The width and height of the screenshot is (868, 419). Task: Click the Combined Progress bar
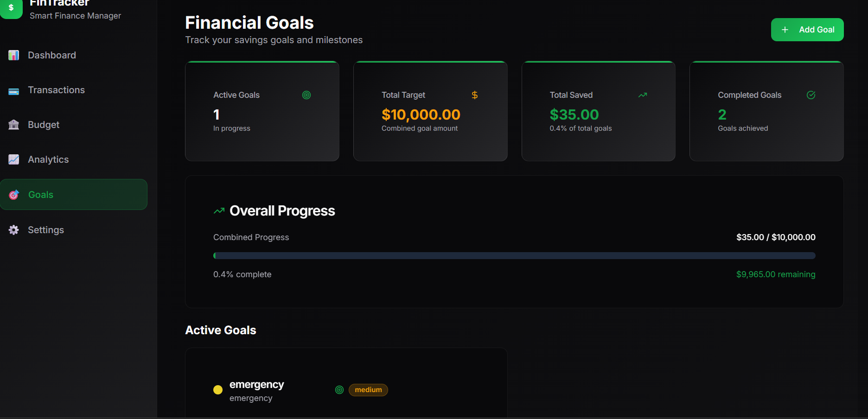514,255
